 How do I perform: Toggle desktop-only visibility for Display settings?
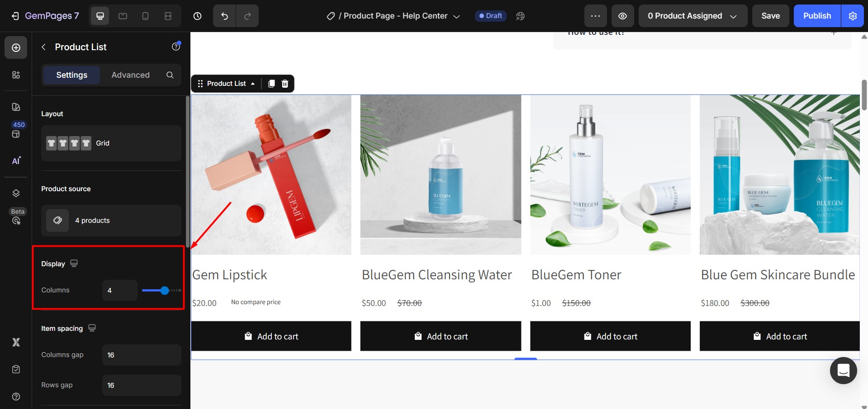pos(74,263)
